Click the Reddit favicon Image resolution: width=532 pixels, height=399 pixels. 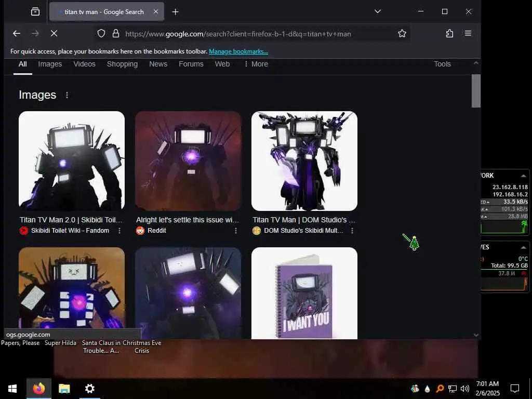click(x=140, y=231)
